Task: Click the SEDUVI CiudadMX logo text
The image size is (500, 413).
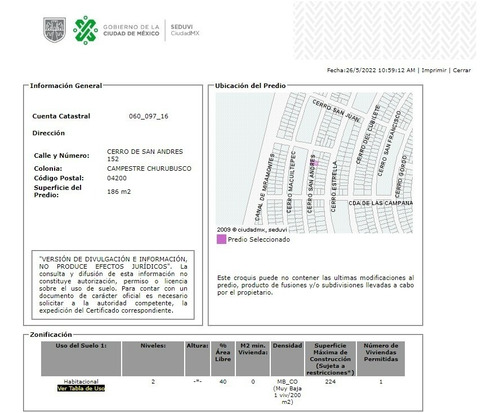Action: pyautogui.click(x=185, y=30)
